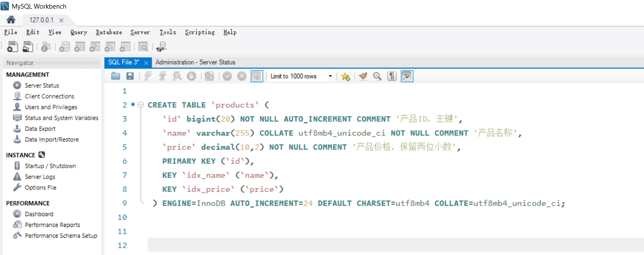Viewport: 644px width, 255px height.
Task: Click the new SQL tab icon
Action: [13, 47]
